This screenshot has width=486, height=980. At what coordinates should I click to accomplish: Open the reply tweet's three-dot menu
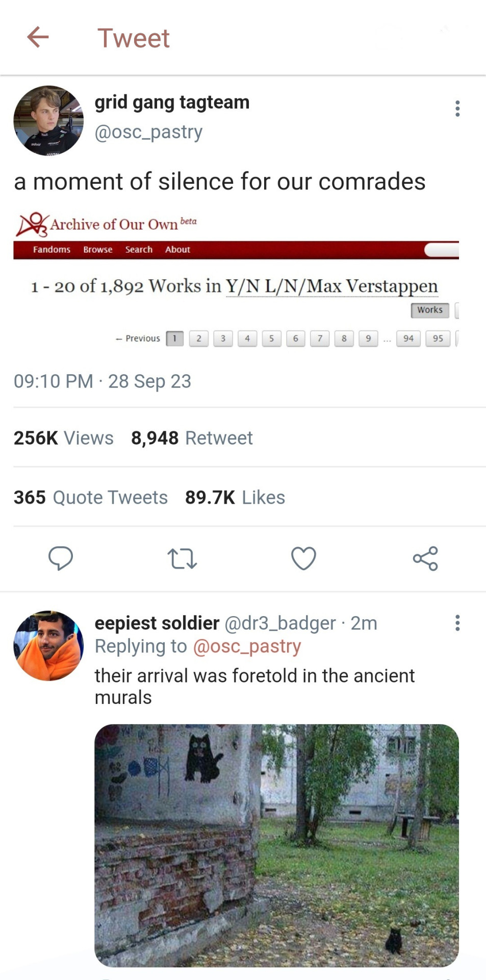[457, 623]
